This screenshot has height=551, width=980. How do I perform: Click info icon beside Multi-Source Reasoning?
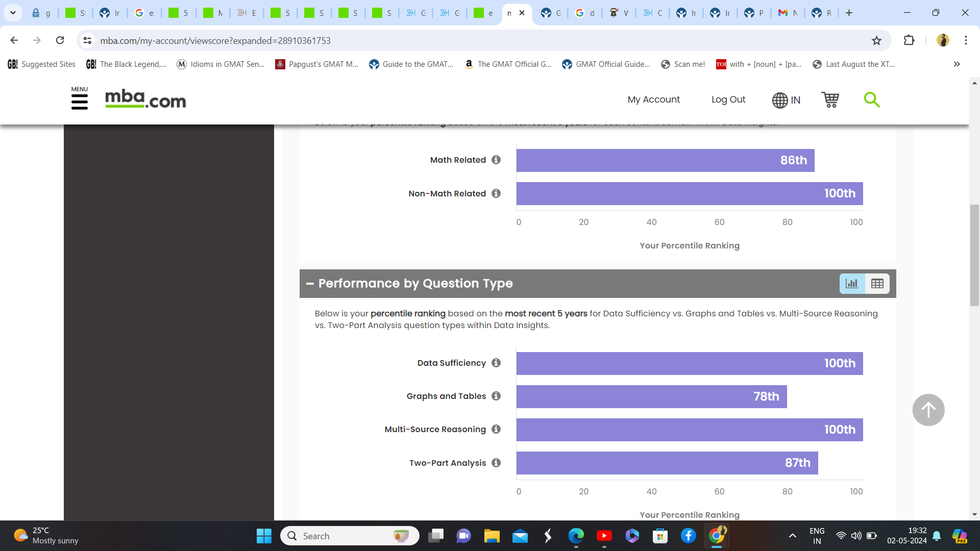(496, 429)
